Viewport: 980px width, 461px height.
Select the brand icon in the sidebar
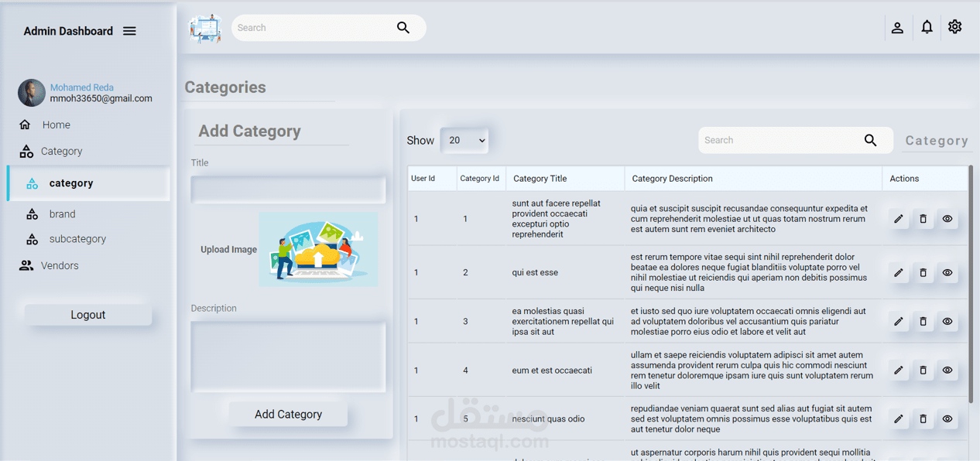click(x=33, y=213)
